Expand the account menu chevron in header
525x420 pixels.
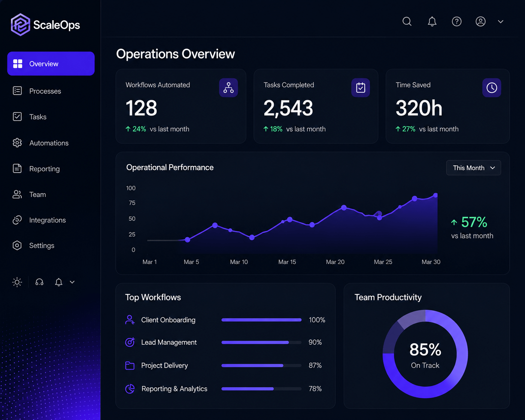coord(501,22)
